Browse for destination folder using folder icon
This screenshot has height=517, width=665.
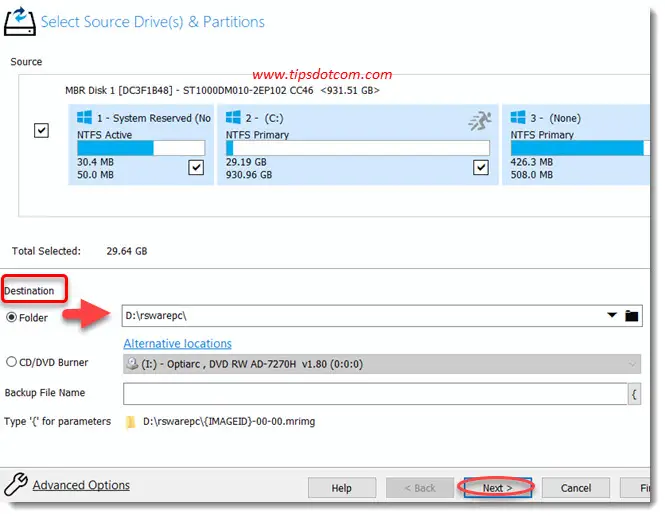631,316
